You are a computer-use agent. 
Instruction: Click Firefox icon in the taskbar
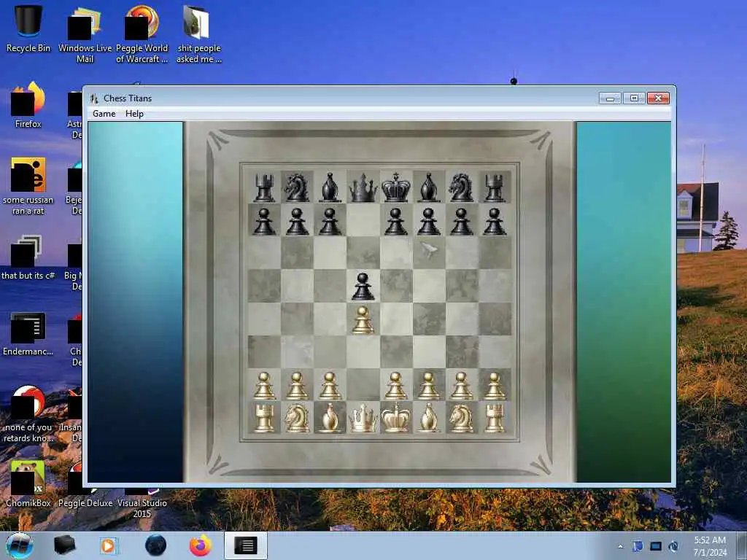pyautogui.click(x=201, y=545)
